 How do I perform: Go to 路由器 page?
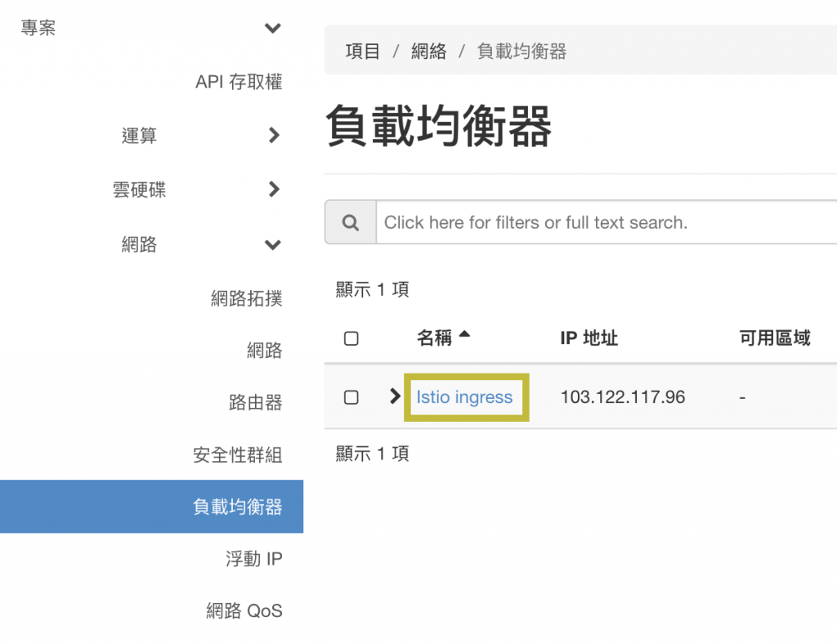tap(255, 402)
